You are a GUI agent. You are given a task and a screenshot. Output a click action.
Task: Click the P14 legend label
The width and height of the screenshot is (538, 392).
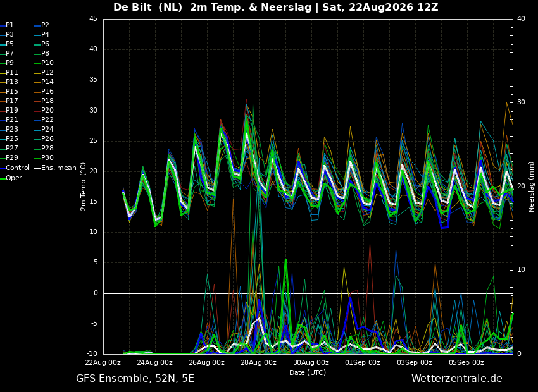pyautogui.click(x=47, y=82)
